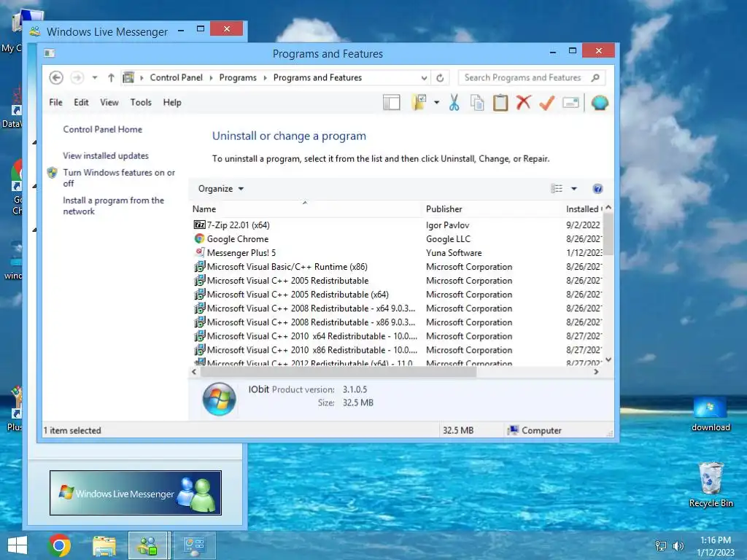
Task: Open the Tools menu
Action: click(141, 102)
